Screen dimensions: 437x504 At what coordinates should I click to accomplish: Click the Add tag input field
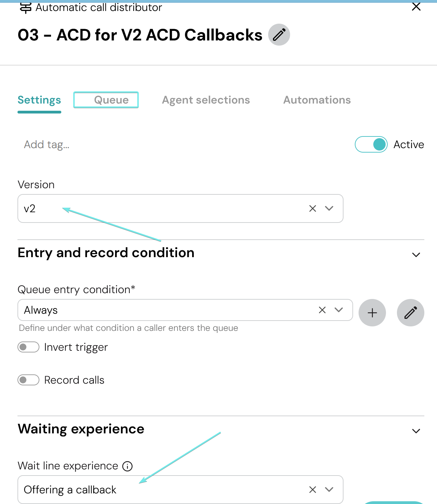47,145
